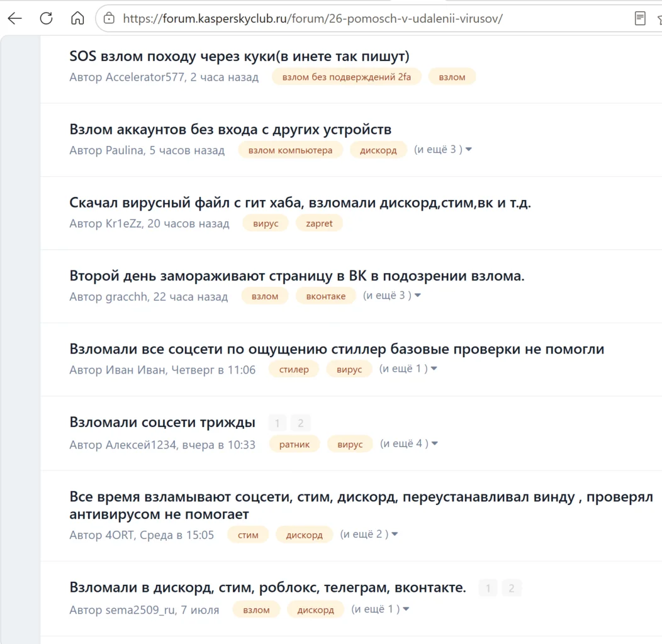Expand more tags in sema2509_ru's topic
The width and height of the screenshot is (662, 644).
pyautogui.click(x=380, y=609)
